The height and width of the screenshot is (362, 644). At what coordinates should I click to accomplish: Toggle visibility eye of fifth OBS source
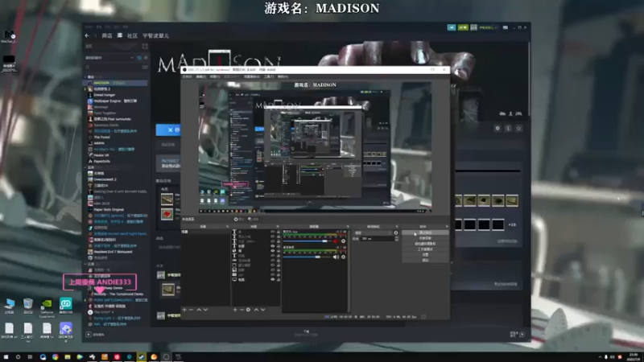click(x=272, y=251)
